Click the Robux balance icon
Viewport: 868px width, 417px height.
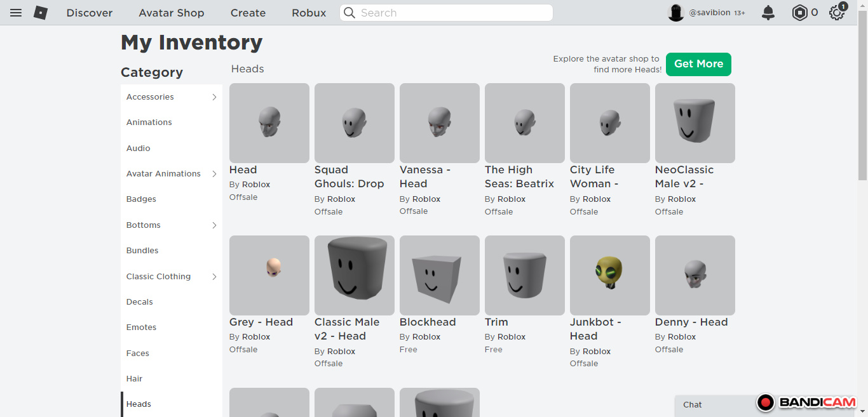[x=799, y=13]
